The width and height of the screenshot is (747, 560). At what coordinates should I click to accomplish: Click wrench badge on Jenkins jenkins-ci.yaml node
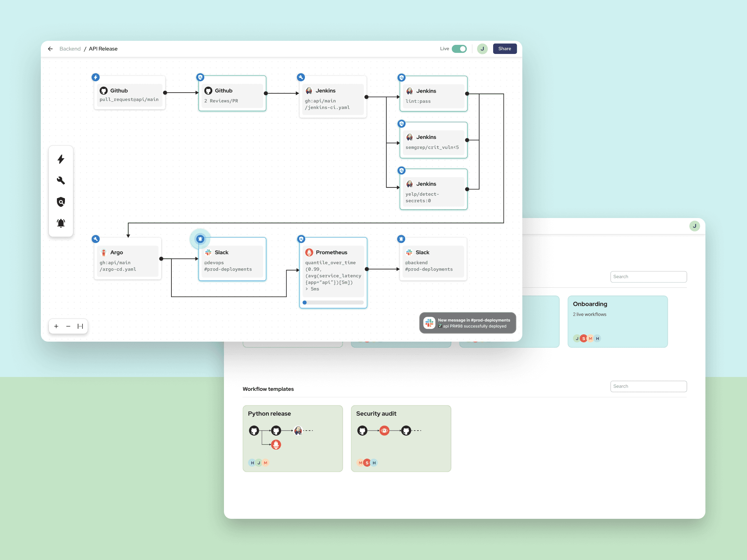301,77
